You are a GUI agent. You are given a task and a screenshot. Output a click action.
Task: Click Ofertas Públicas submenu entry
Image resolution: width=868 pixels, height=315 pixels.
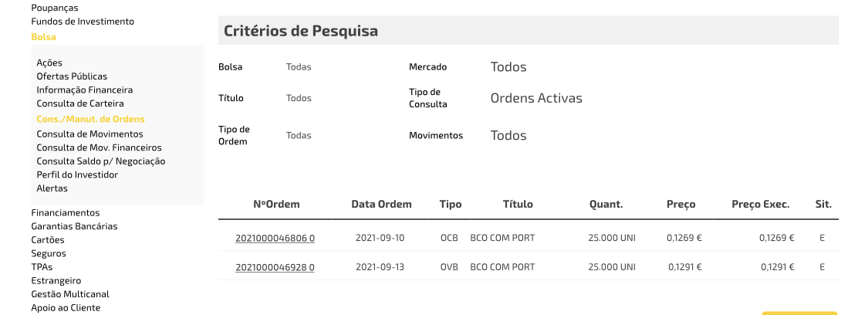[x=72, y=76]
